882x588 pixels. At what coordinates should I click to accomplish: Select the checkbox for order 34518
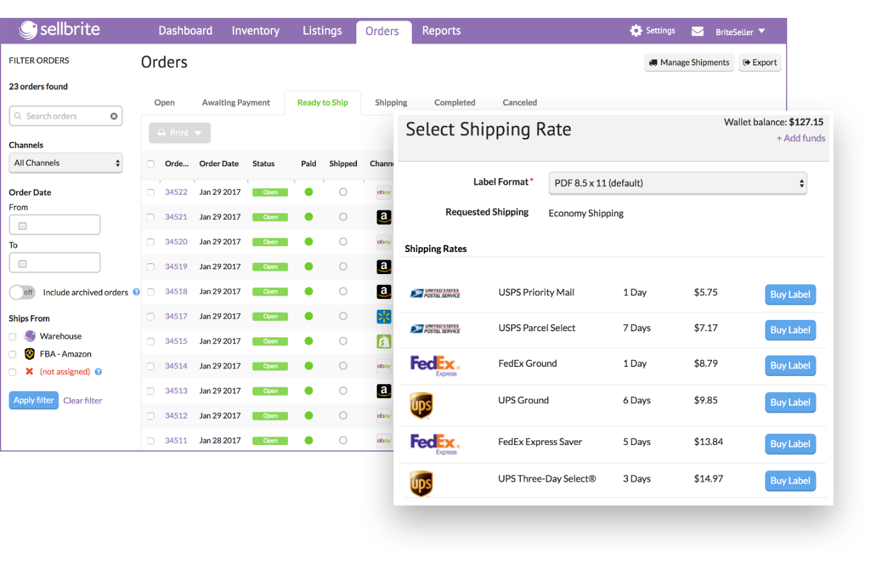point(150,291)
